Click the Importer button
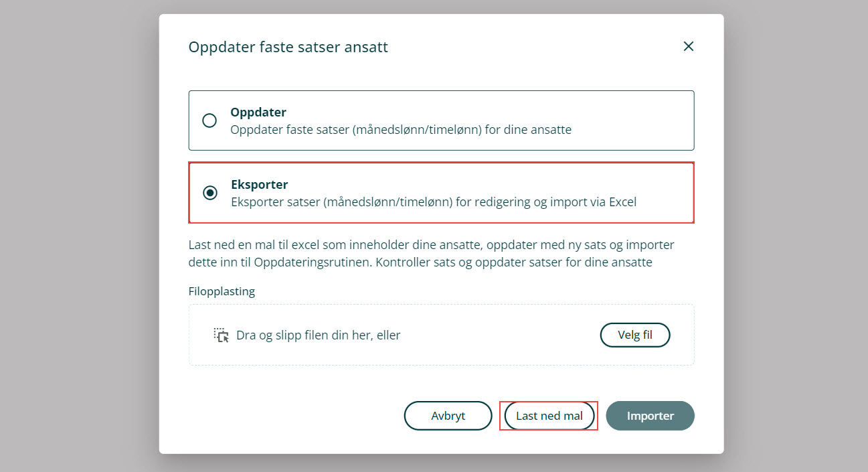This screenshot has height=472, width=868. point(650,416)
